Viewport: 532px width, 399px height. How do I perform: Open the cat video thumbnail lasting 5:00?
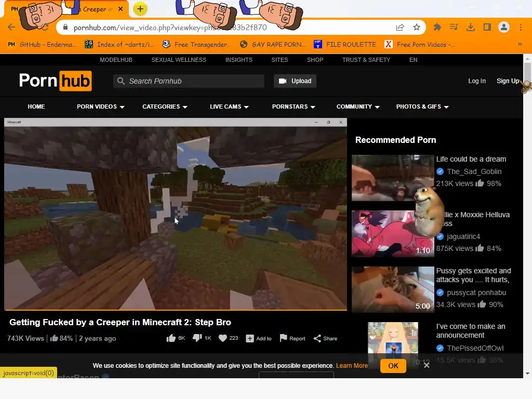[393, 289]
